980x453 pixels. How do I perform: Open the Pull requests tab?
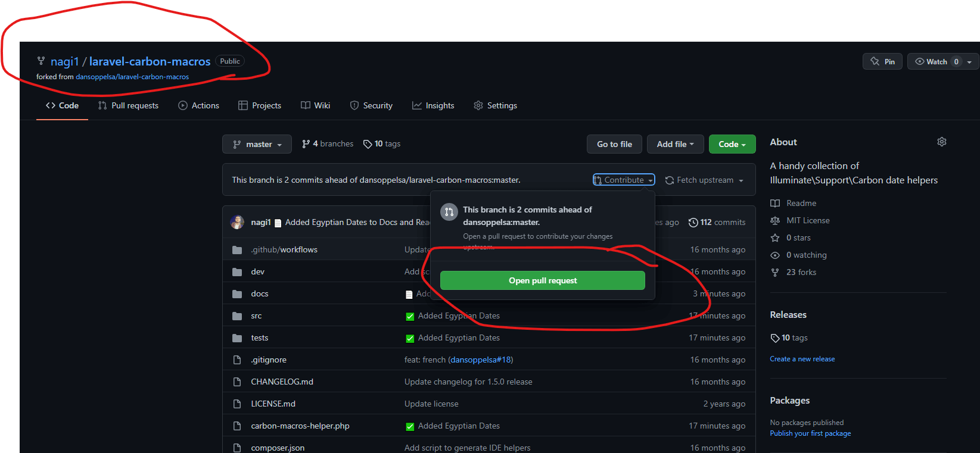click(128, 105)
